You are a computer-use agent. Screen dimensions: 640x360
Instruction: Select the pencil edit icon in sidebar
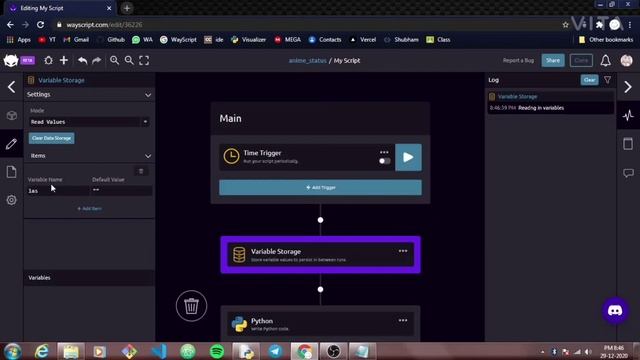click(11, 144)
